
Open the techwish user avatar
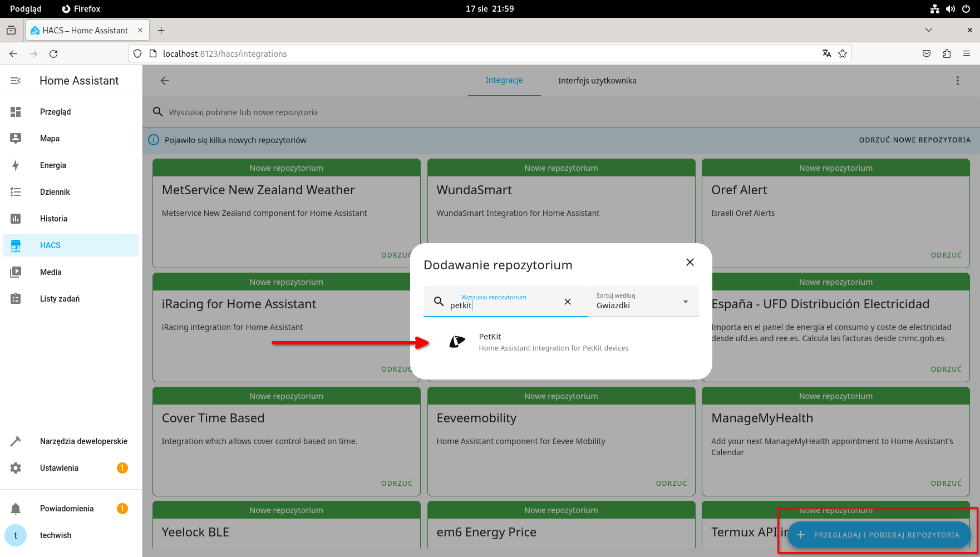tap(16, 535)
